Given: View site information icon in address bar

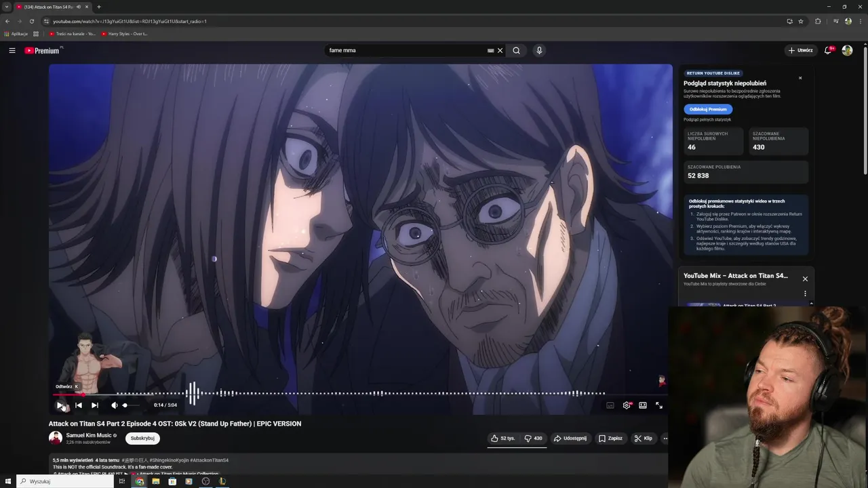Looking at the screenshot, I should pos(46,21).
